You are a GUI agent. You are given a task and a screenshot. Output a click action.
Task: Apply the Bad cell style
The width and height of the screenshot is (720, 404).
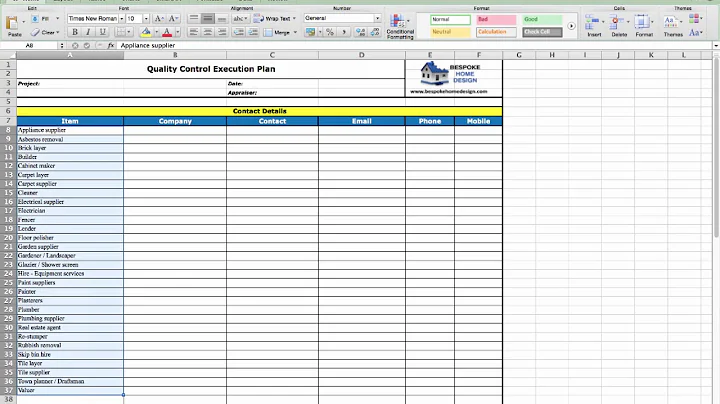[496, 20]
